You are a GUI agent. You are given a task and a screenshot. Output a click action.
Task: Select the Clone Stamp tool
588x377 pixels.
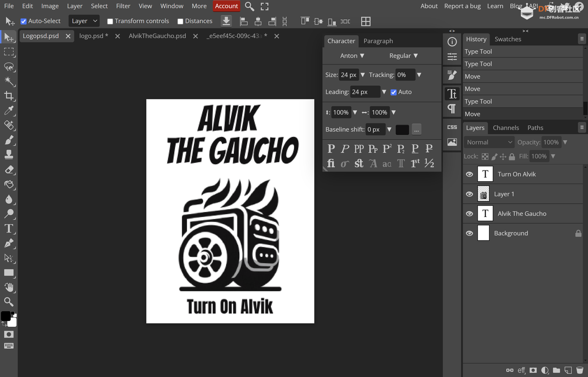pos(9,154)
